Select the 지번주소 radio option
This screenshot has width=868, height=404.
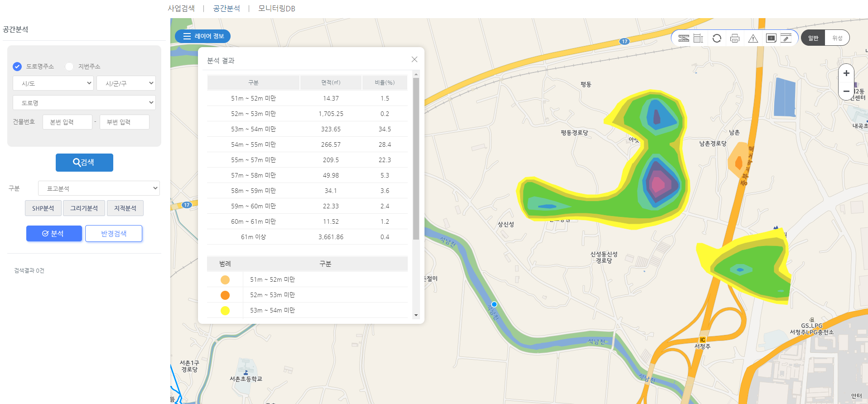tap(69, 67)
